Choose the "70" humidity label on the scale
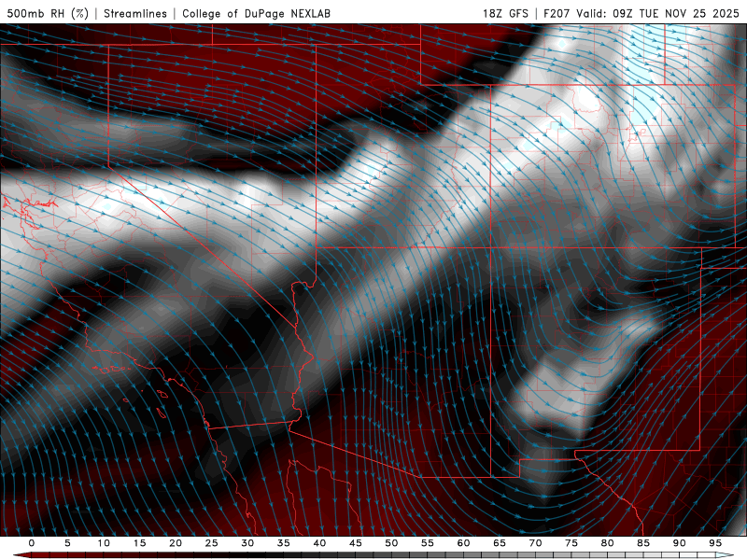The height and width of the screenshot is (560, 747). (535, 543)
